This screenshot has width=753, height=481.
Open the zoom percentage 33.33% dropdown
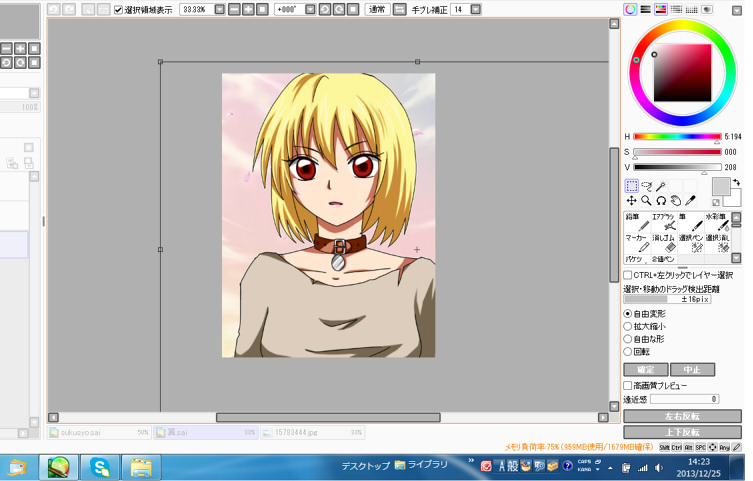click(219, 9)
